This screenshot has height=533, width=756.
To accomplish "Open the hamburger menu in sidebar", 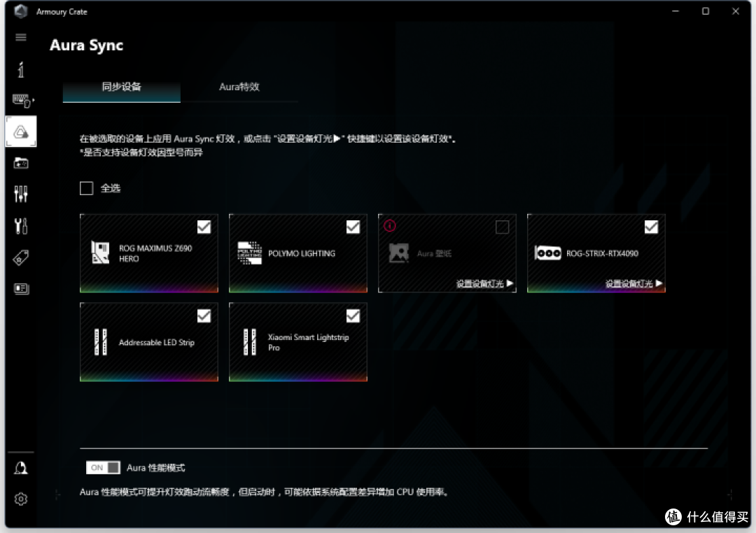I will [21, 38].
